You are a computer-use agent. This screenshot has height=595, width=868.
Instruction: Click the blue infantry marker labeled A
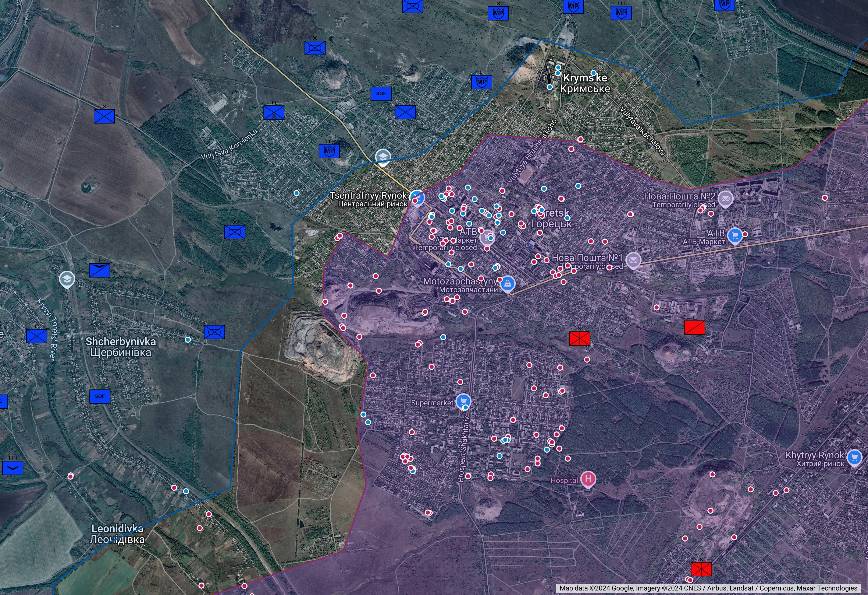tap(274, 112)
